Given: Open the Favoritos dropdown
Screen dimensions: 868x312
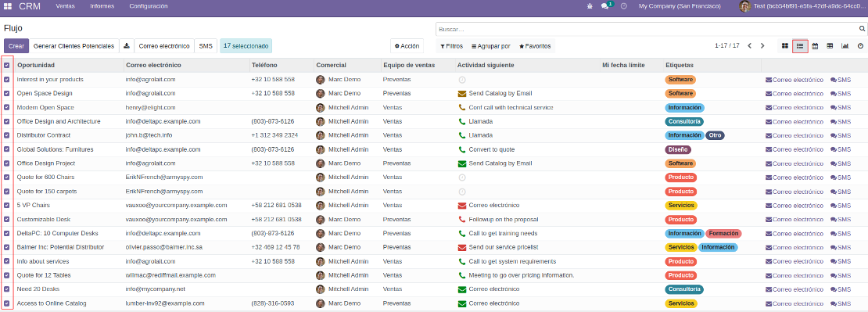Looking at the screenshot, I should 535,46.
